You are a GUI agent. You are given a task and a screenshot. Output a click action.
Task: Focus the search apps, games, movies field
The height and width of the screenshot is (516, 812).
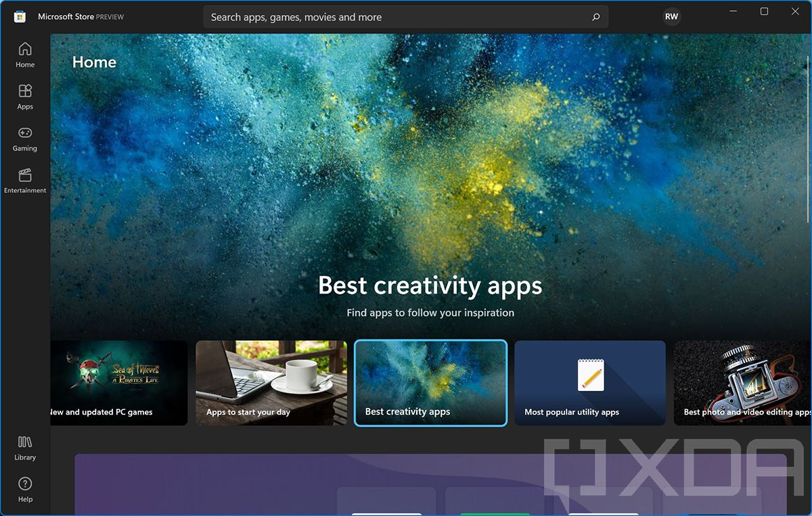pos(405,17)
